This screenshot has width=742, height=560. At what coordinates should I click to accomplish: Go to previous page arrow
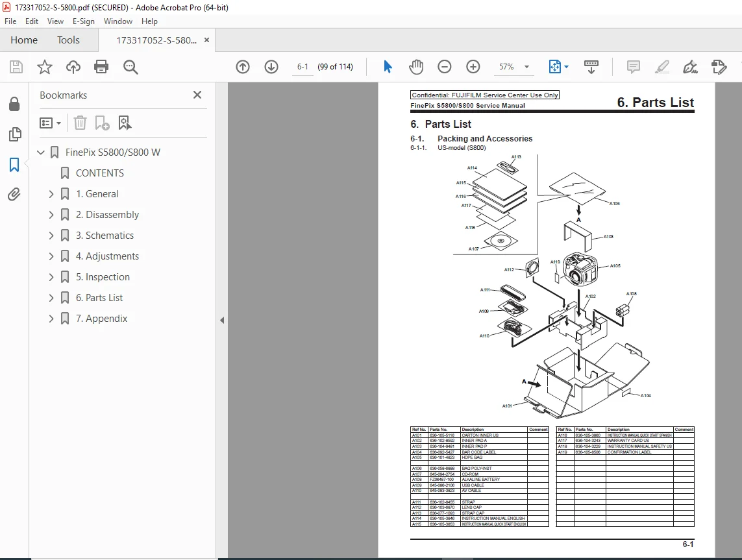tap(243, 67)
